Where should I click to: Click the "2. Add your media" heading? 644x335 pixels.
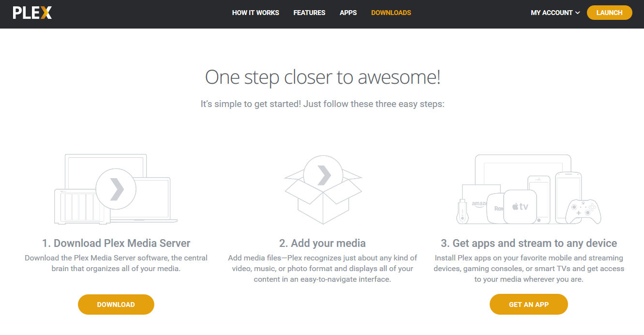coord(322,243)
